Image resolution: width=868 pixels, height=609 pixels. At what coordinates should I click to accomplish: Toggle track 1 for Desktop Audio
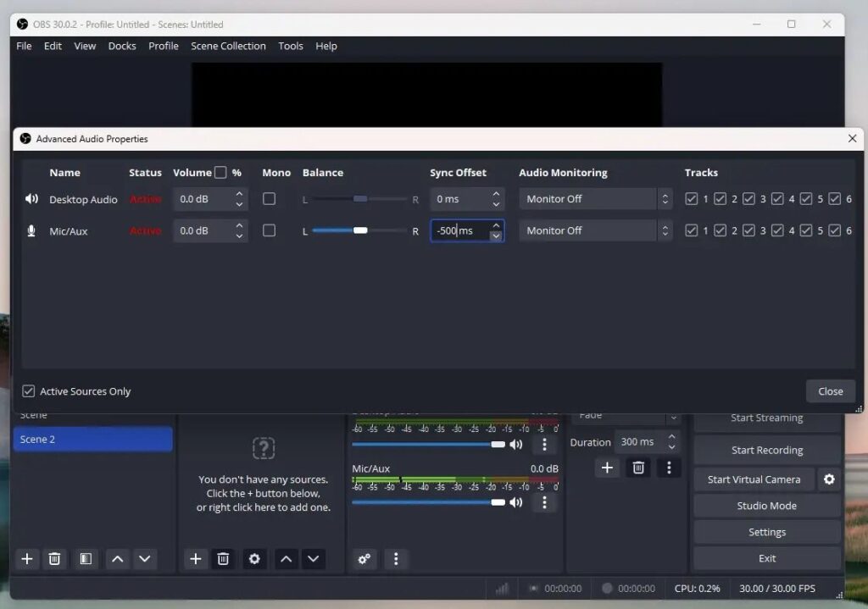(x=691, y=198)
